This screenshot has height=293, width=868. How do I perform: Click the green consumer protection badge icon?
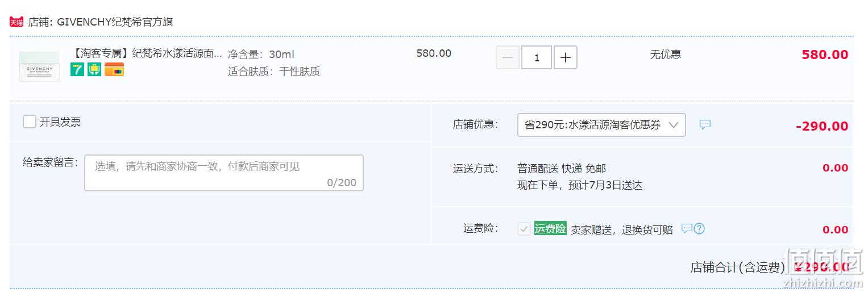[94, 70]
